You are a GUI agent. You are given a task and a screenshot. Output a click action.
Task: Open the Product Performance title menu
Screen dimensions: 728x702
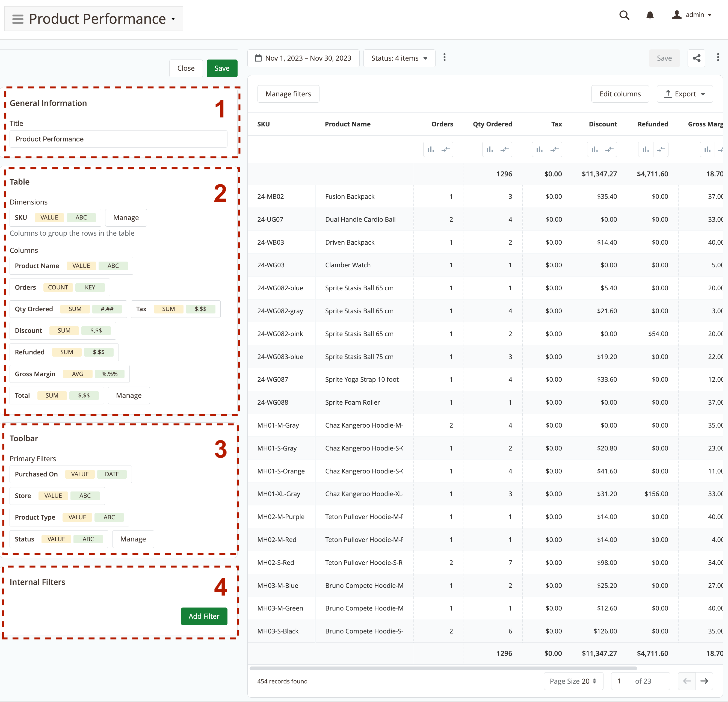tap(173, 19)
